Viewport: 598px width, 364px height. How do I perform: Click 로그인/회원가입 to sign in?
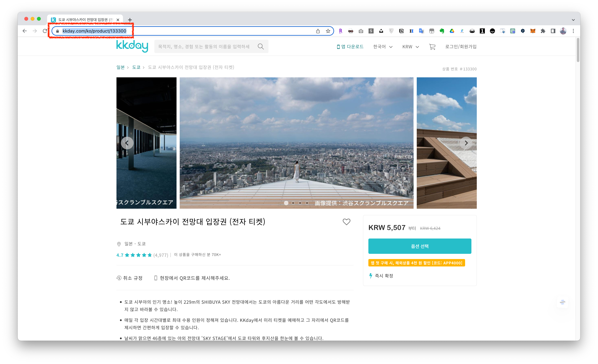(461, 47)
